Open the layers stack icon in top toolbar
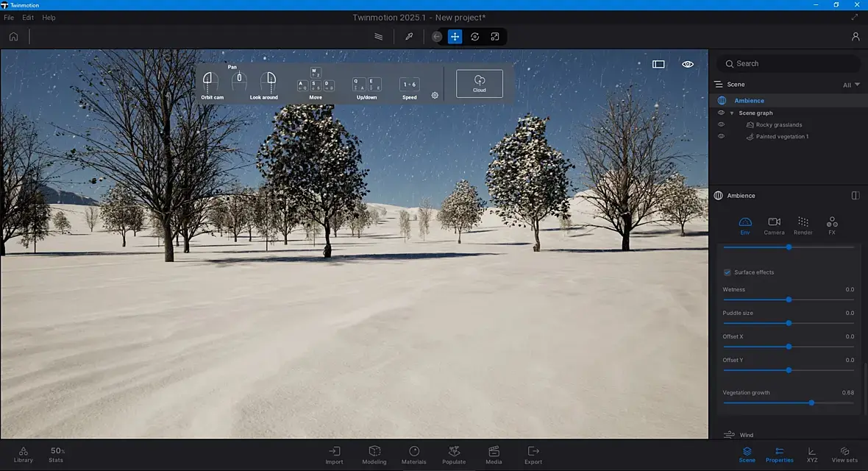Viewport: 868px width, 471px height. [379, 37]
